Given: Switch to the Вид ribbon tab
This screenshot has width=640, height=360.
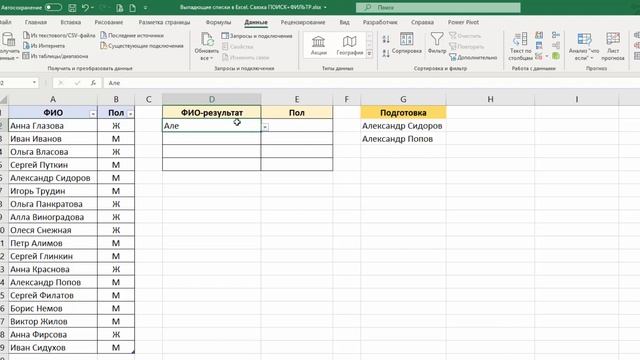Looking at the screenshot, I should (344, 22).
